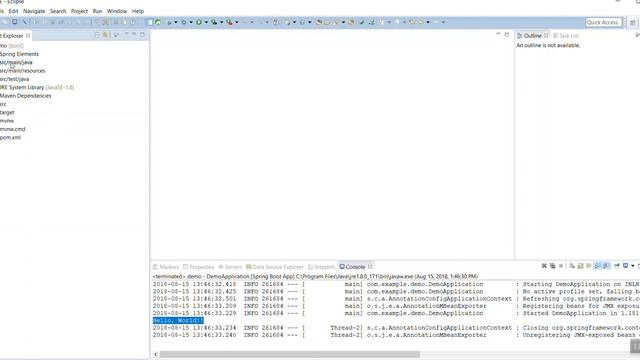Viewport: 640px width, 360px height.
Task: Click the Console horizontal scrollbar thumb
Action: 289,354
